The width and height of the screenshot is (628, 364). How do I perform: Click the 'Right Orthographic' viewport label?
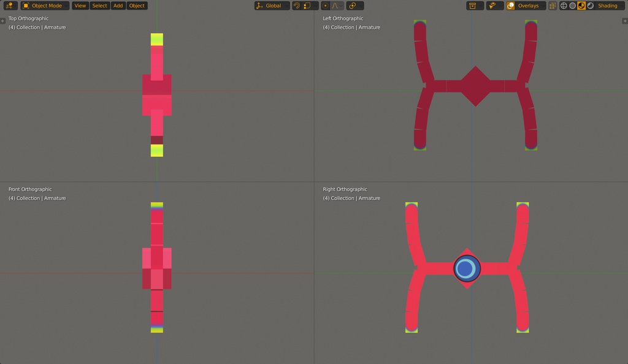345,189
